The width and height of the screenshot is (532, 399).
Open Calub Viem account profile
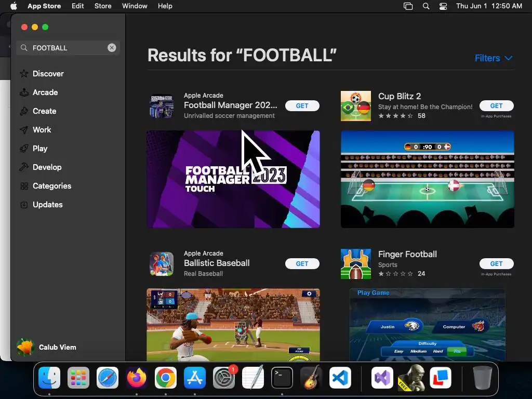click(x=47, y=347)
